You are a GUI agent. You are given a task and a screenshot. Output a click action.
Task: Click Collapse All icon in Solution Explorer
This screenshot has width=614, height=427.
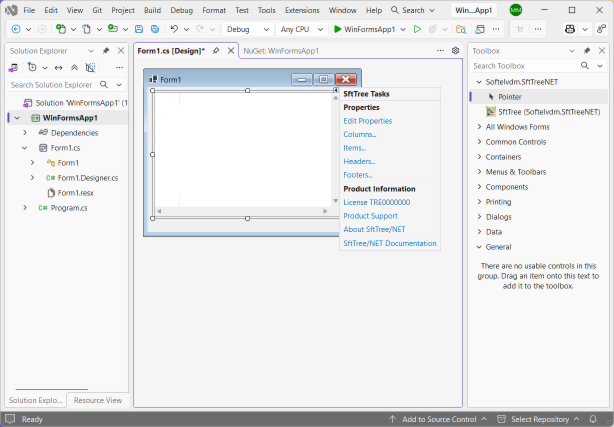74,68
